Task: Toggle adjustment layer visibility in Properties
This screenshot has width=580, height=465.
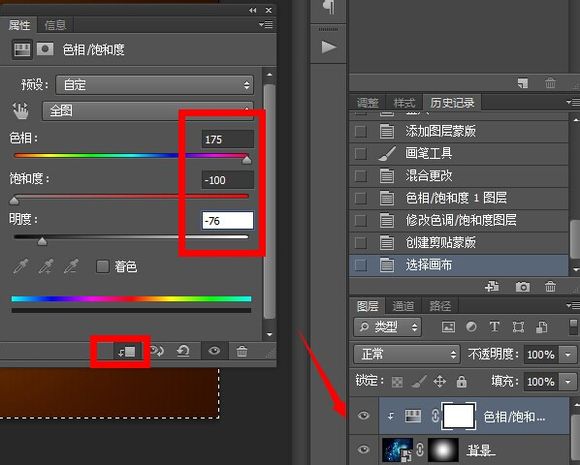Action: [214, 351]
